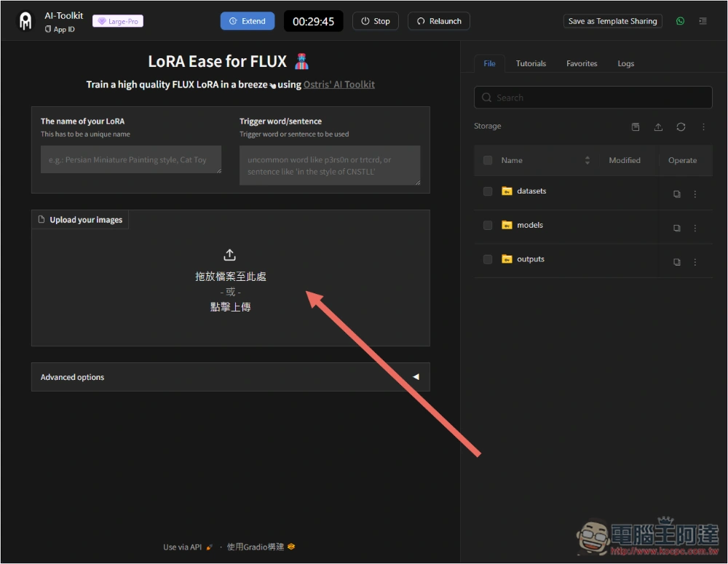The width and height of the screenshot is (728, 564).
Task: Switch to the Tutorials tab
Action: [531, 63]
